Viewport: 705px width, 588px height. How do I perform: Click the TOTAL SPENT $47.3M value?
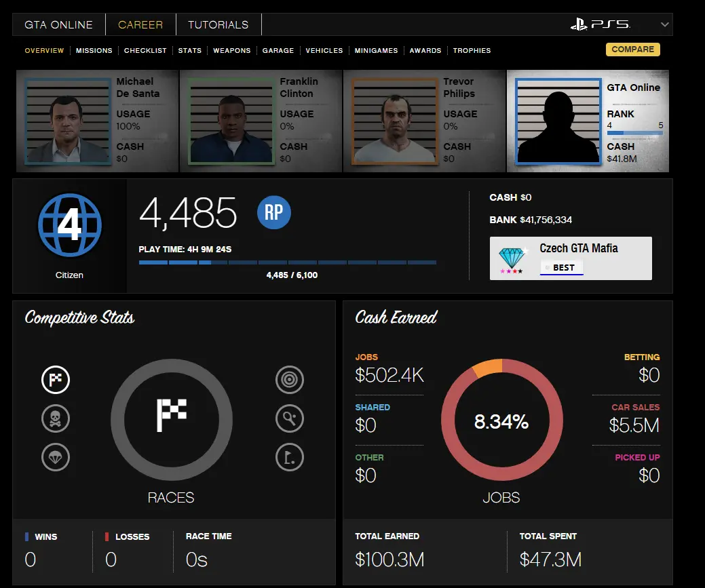(x=551, y=560)
